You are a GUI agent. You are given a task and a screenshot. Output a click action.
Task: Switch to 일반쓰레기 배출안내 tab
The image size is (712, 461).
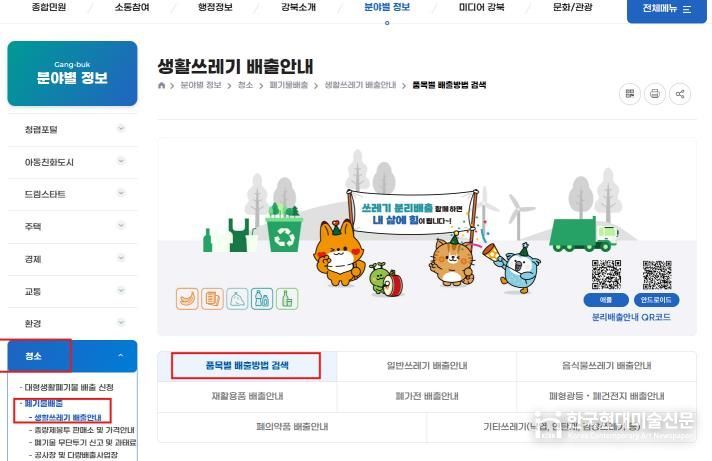coord(427,366)
